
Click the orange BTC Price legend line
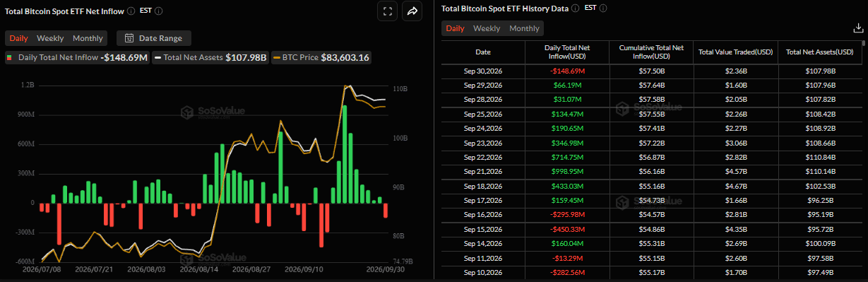[277, 58]
